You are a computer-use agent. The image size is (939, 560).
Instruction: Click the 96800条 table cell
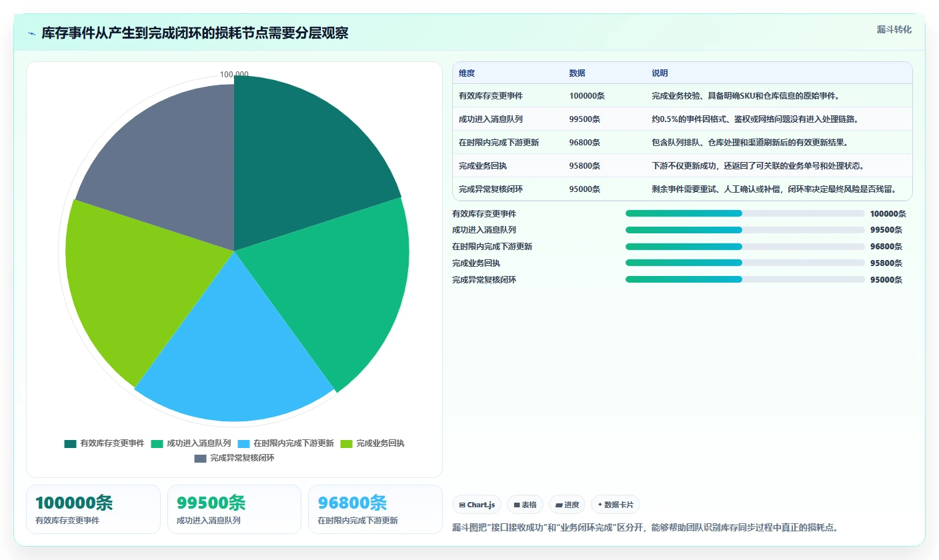click(x=585, y=143)
